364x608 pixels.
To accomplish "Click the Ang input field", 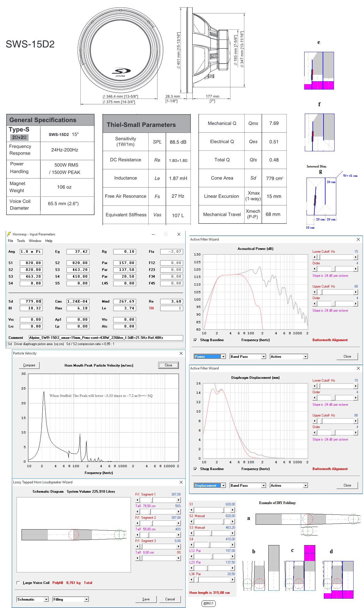I will [x=31, y=252].
